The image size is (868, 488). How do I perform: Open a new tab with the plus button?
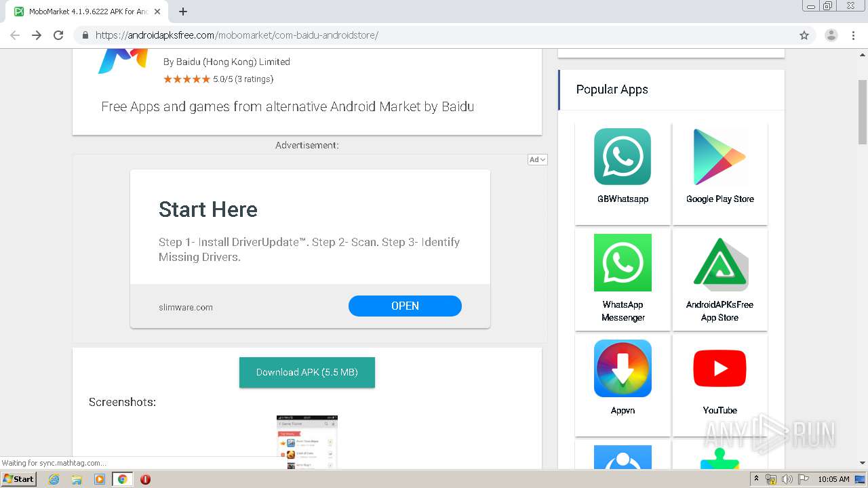183,12
